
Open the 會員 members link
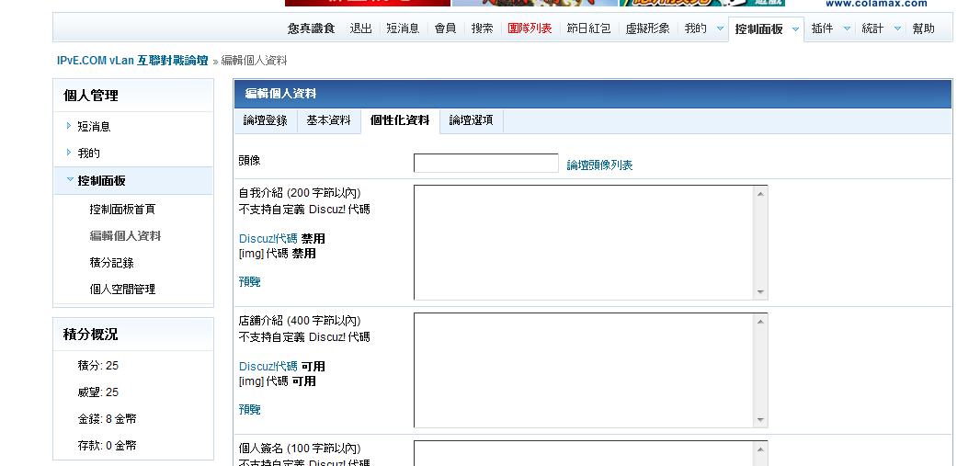pos(446,28)
